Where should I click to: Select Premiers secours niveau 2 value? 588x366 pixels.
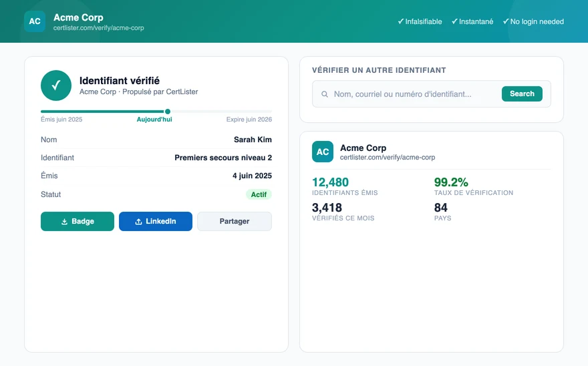223,158
